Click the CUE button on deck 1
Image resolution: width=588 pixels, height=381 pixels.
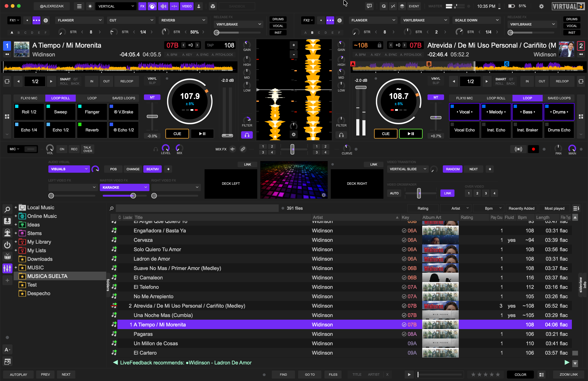[177, 134]
